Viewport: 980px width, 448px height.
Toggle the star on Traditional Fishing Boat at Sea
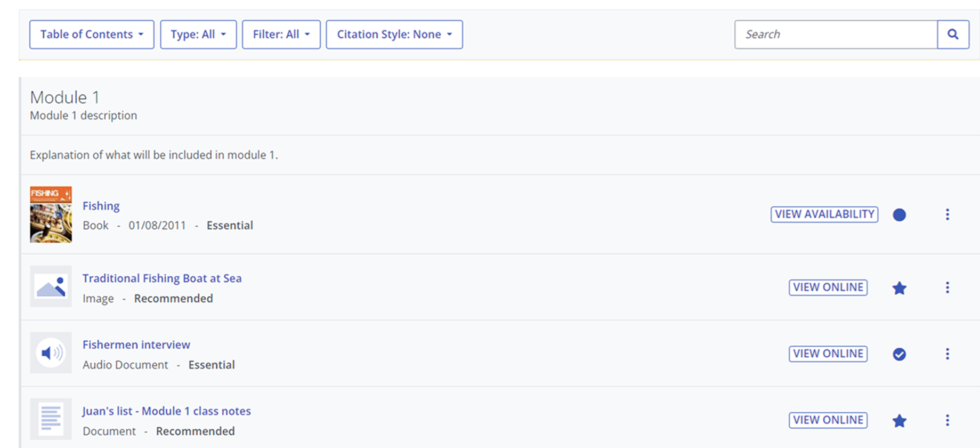coord(899,288)
